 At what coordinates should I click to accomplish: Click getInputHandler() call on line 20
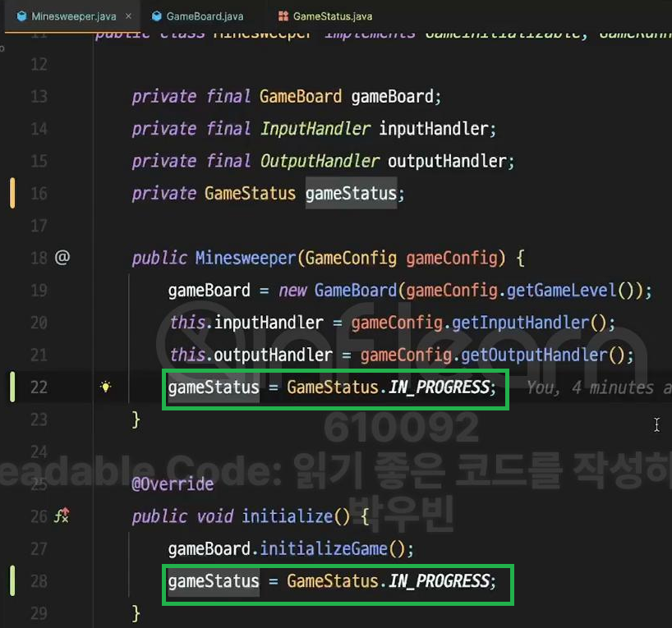pos(529,323)
